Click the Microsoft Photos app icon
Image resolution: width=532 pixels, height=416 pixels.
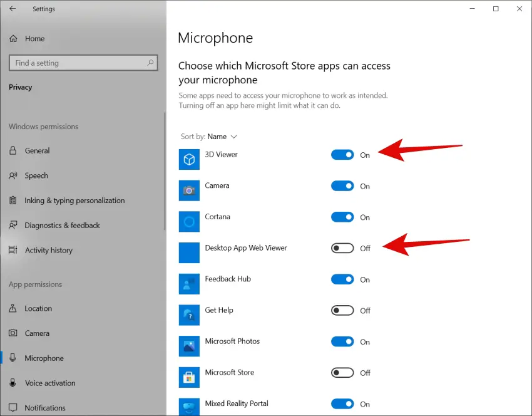pos(189,346)
